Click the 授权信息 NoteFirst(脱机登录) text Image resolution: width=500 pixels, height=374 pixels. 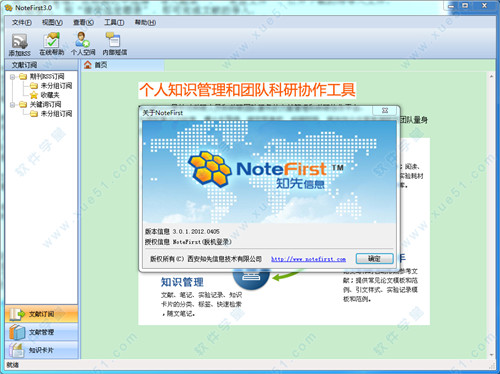(188, 242)
